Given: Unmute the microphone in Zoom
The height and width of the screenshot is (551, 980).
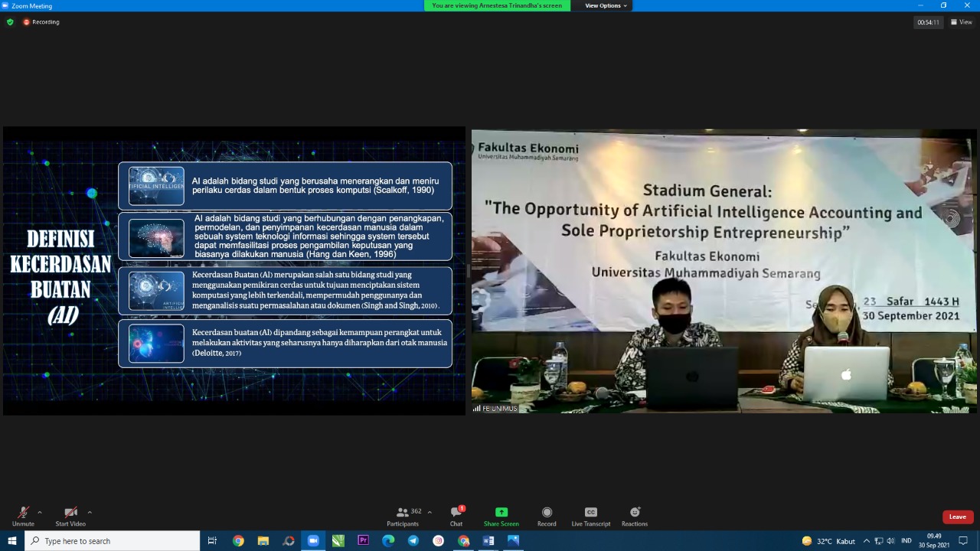Looking at the screenshot, I should [x=23, y=516].
